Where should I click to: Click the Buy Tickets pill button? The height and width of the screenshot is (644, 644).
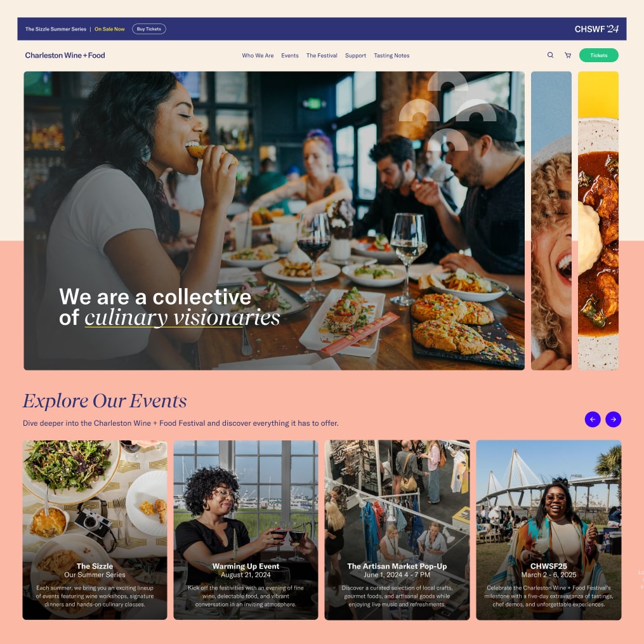point(148,29)
